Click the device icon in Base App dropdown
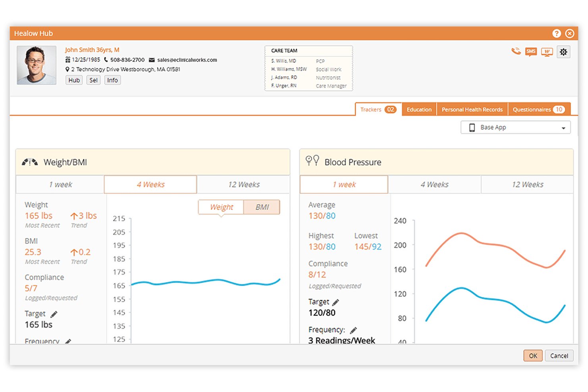The height and width of the screenshot is (392, 588). coord(472,127)
